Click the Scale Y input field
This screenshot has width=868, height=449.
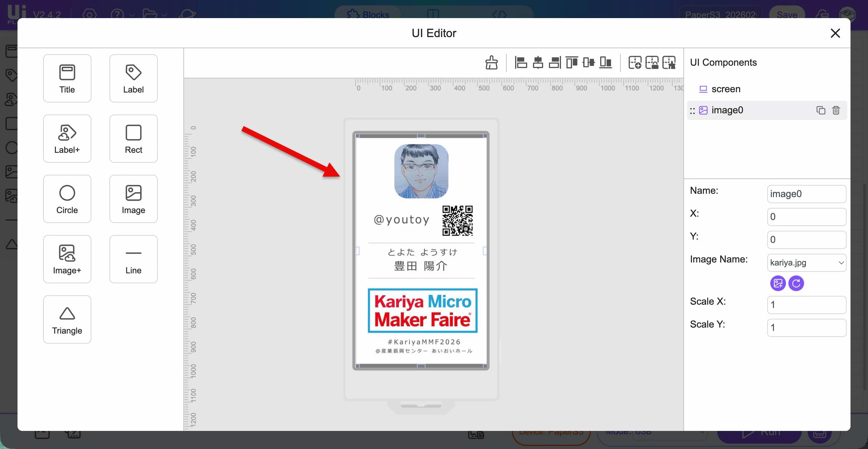(x=807, y=328)
